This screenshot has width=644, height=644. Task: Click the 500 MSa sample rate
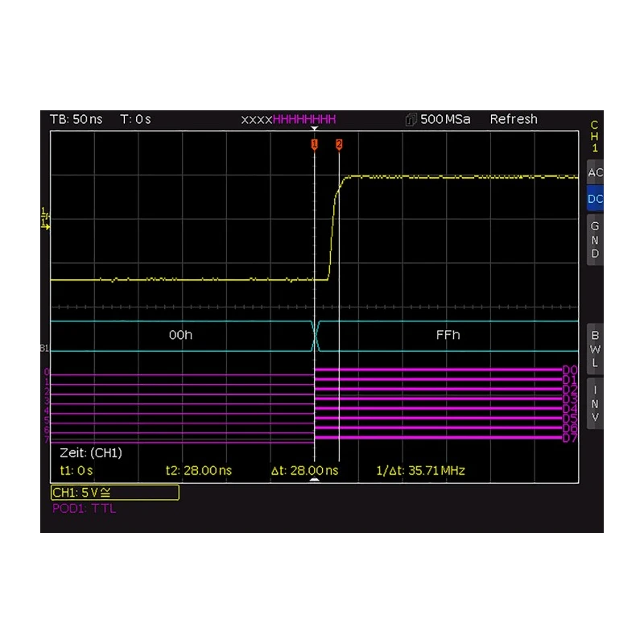coord(445,119)
